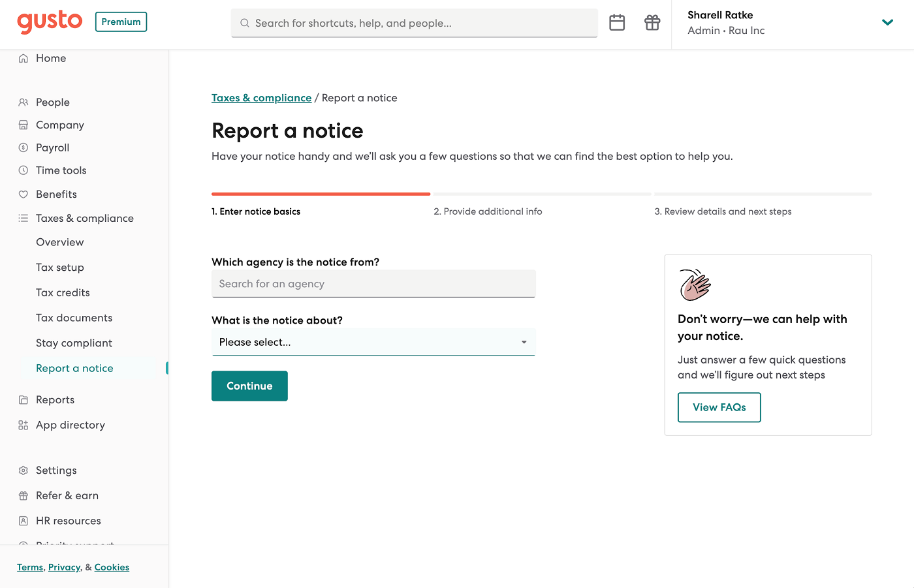
Task: Click step 2 Provide additional info
Action: (x=488, y=211)
